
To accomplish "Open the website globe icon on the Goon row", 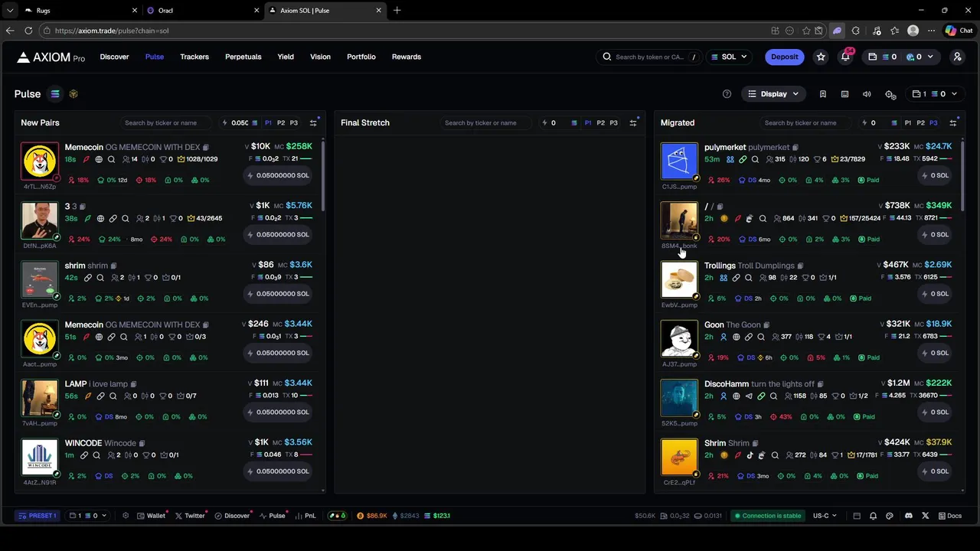I will click(x=736, y=337).
